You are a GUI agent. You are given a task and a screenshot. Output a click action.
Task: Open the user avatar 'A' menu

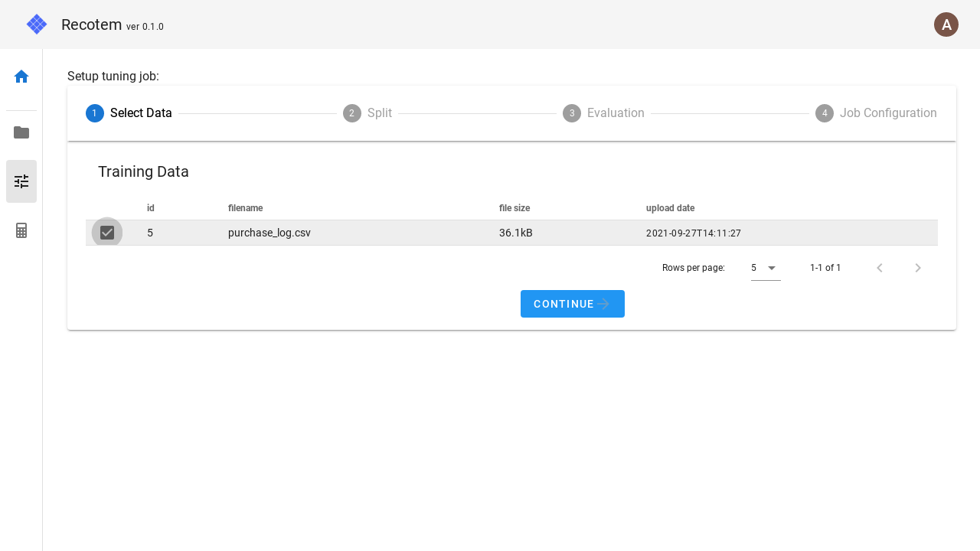click(946, 24)
